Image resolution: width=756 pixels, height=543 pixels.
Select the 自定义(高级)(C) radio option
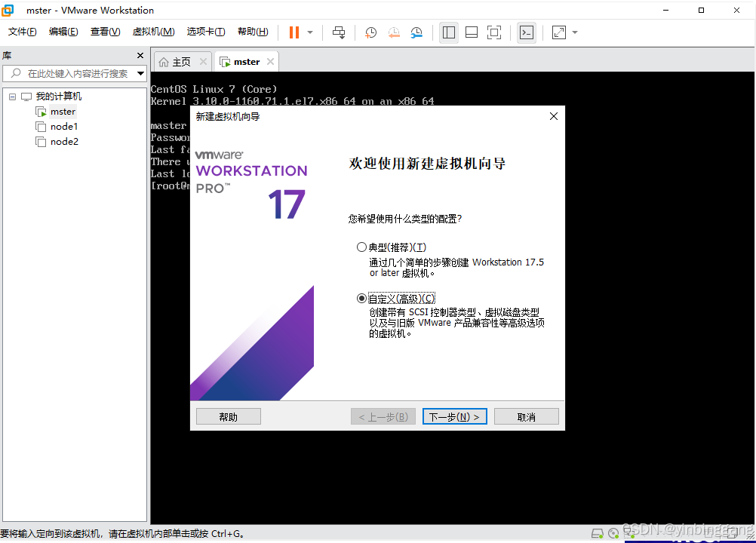(x=361, y=298)
